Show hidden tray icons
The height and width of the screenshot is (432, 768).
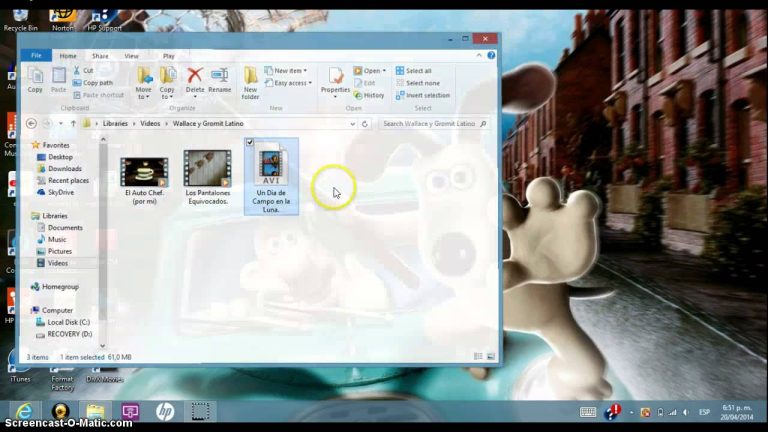[631, 413]
